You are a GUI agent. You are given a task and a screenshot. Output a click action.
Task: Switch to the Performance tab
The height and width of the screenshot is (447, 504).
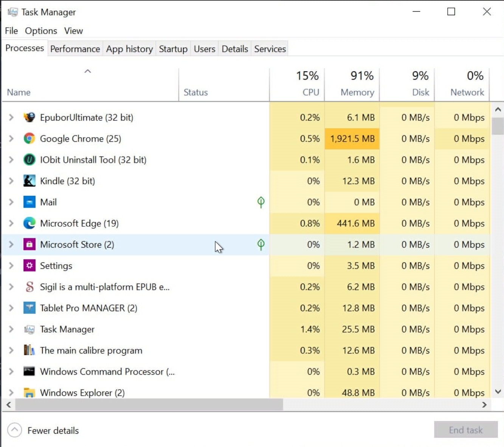[75, 49]
